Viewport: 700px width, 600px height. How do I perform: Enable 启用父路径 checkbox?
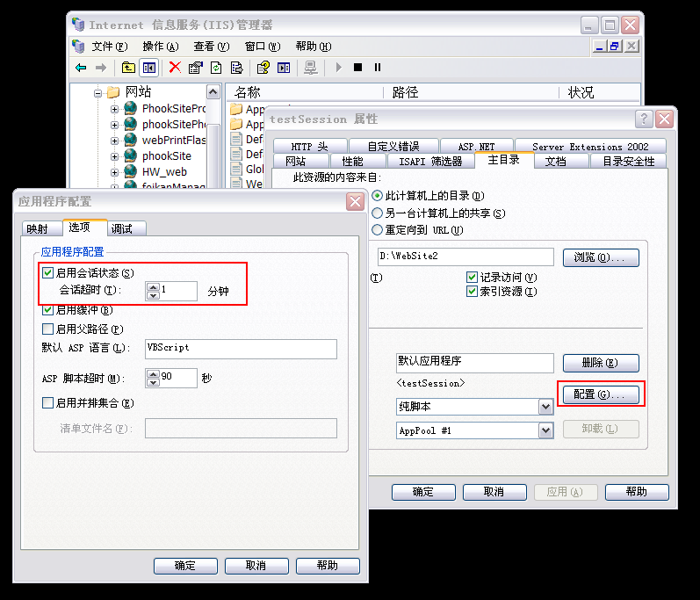point(47,329)
